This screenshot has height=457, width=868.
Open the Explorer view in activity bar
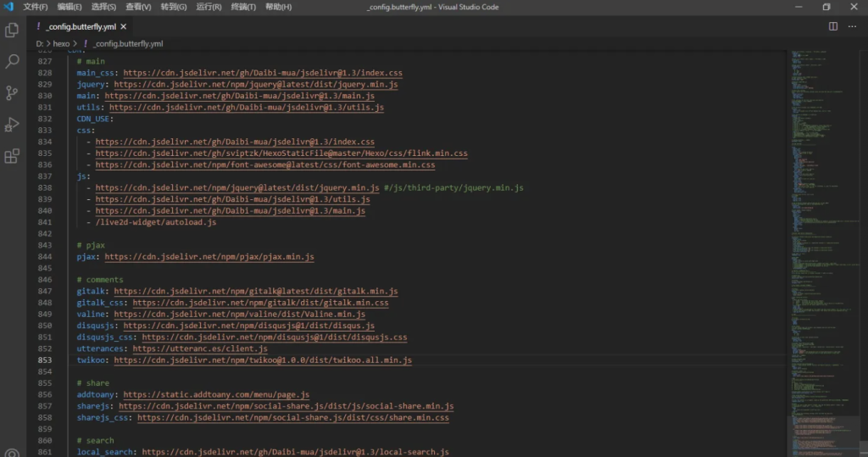click(x=12, y=31)
